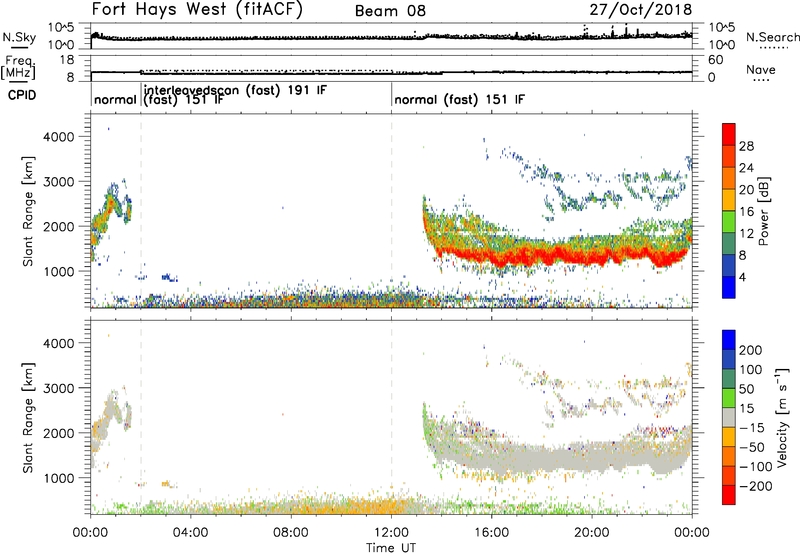Viewport: 800px width, 554px height.
Task: Click the power colorbar tick value 28
Action: [x=746, y=146]
